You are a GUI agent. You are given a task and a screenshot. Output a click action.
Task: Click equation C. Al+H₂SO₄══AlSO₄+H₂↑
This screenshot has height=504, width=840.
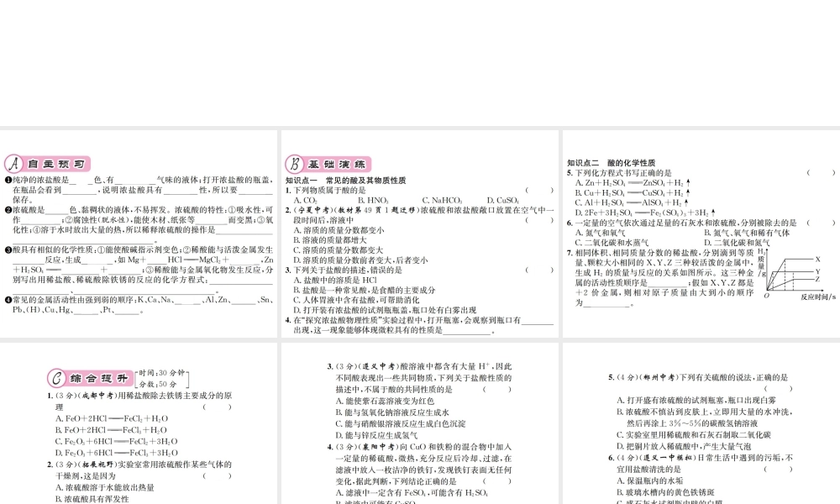pos(632,202)
